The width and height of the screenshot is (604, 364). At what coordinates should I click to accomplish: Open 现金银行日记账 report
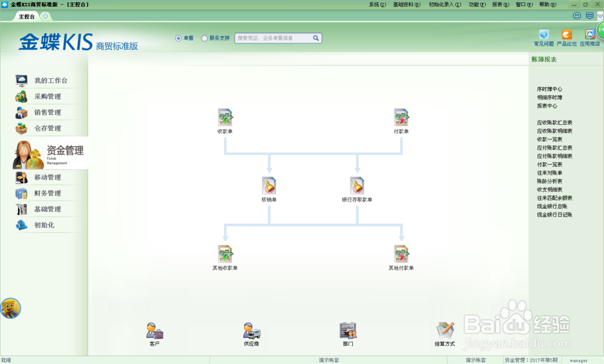tap(554, 215)
